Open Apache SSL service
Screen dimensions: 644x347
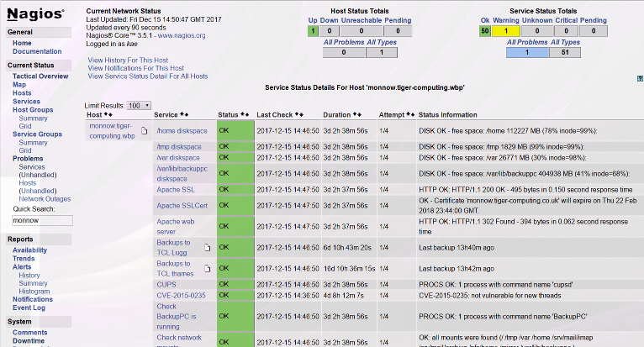[x=176, y=190]
